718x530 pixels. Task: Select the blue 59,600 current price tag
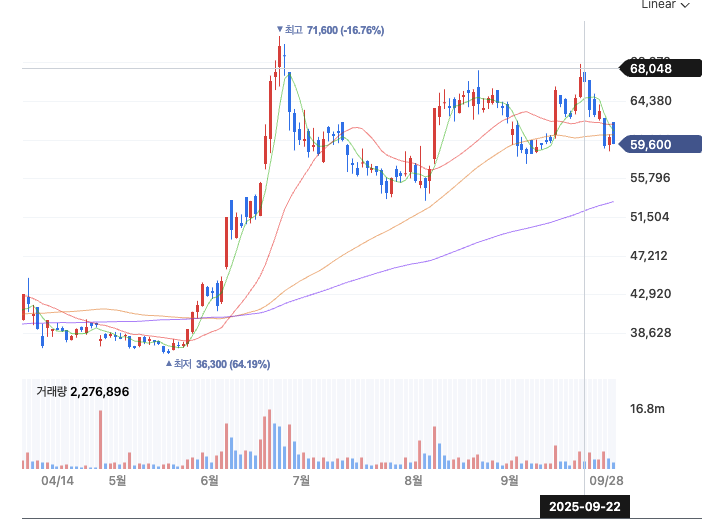click(650, 145)
